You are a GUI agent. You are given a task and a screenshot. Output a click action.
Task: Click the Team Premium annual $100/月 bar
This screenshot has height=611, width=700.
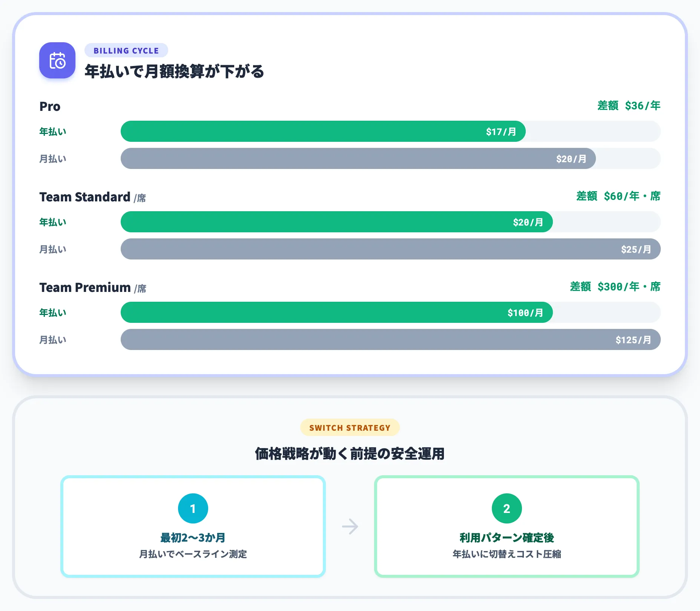336,312
